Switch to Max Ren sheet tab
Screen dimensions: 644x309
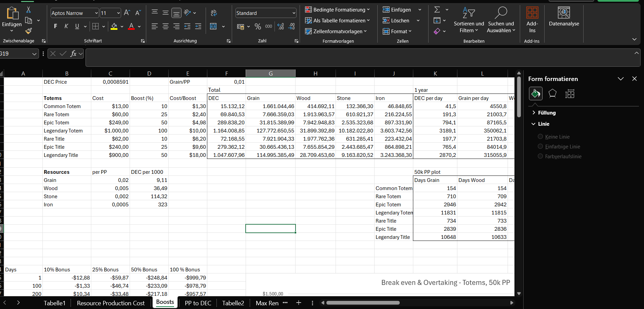click(x=267, y=303)
